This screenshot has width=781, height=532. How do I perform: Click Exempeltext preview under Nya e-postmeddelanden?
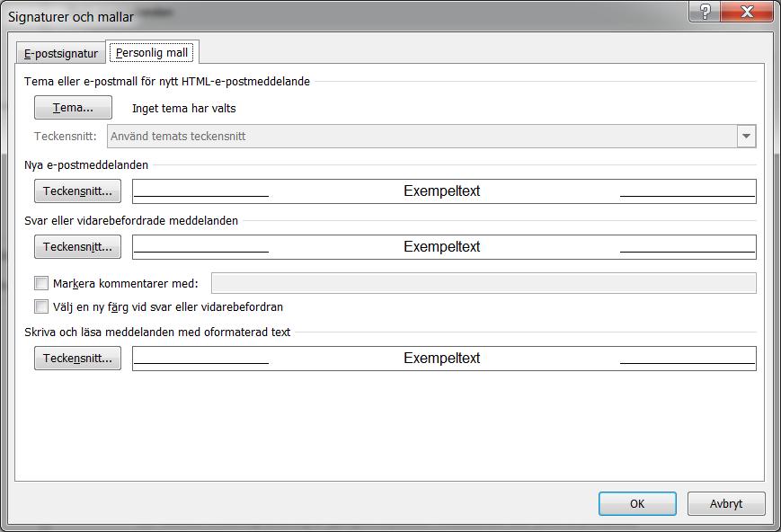coord(444,191)
